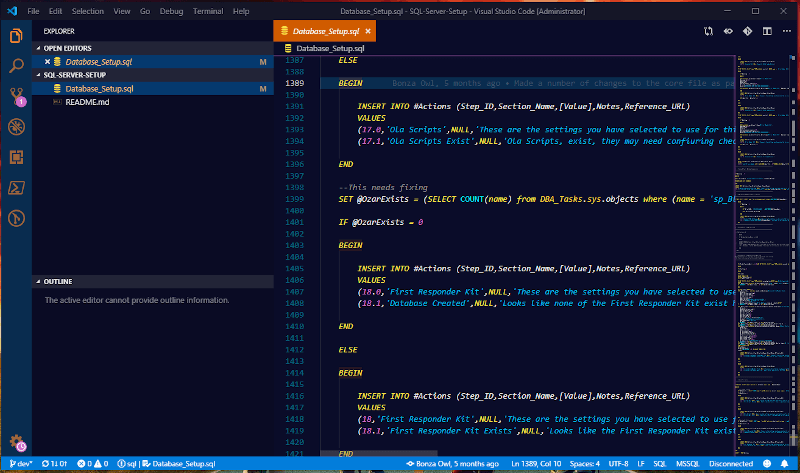The image size is (800, 473).
Task: Open the Terminal menu
Action: pyautogui.click(x=208, y=11)
